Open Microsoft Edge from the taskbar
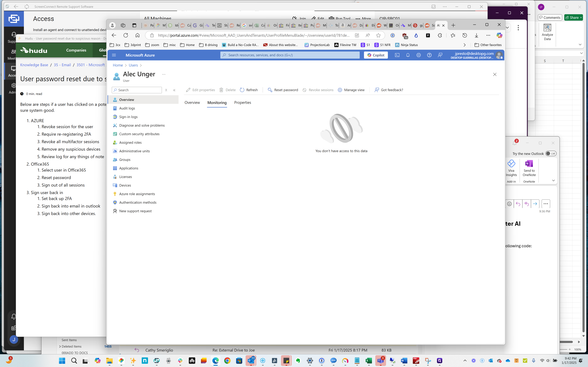The image size is (588, 367). pyautogui.click(x=215, y=361)
